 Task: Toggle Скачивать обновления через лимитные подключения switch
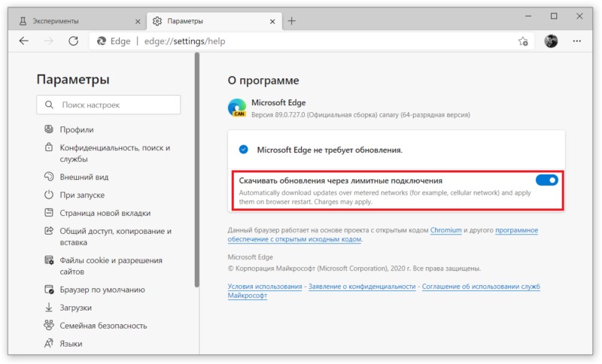pyautogui.click(x=546, y=180)
